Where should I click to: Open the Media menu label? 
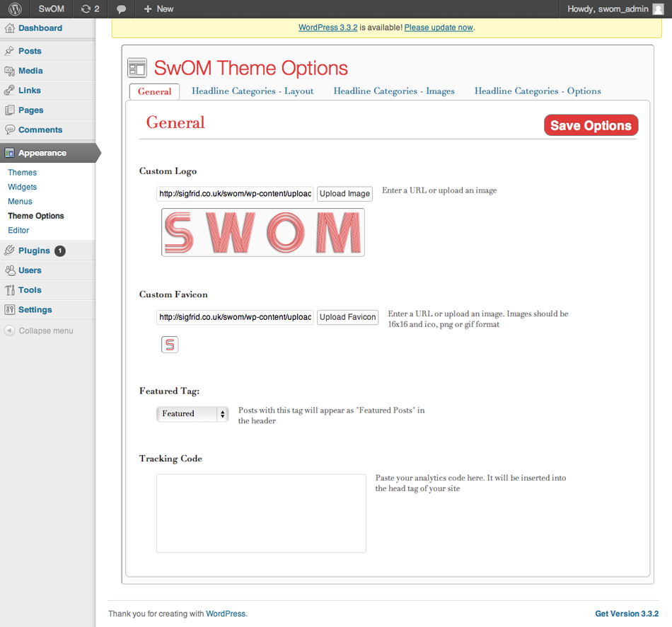[30, 71]
